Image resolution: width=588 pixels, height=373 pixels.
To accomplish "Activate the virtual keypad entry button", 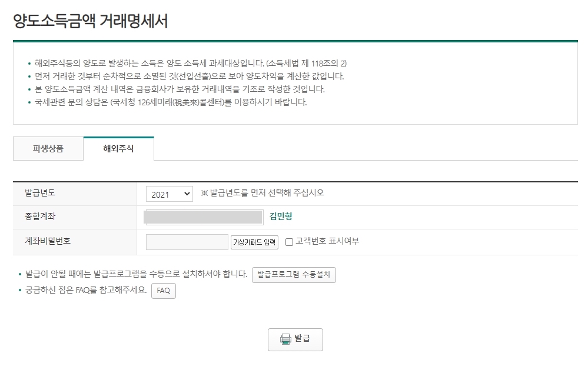I will point(254,241).
